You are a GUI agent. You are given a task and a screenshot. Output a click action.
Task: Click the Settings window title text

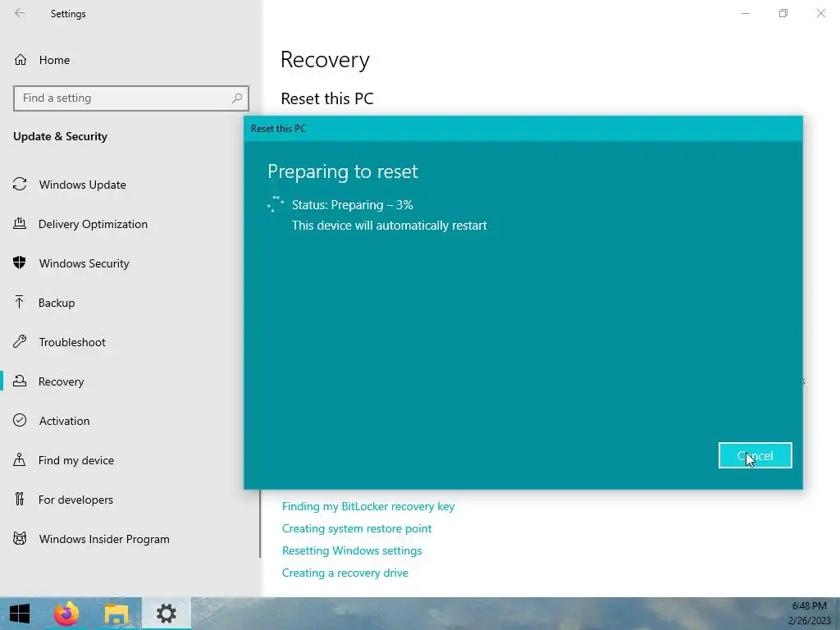[x=68, y=14]
